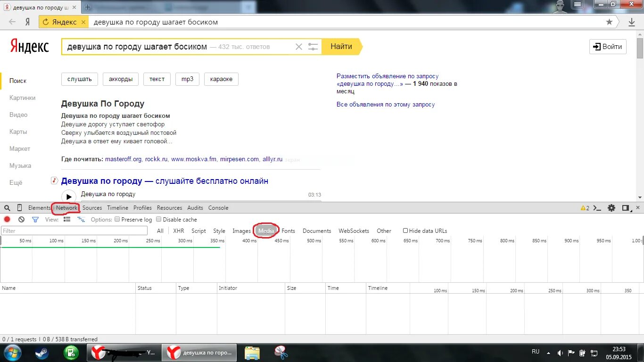Viewport: 644px width, 362px height.
Task: Click the network Filter text field
Action: (x=74, y=231)
